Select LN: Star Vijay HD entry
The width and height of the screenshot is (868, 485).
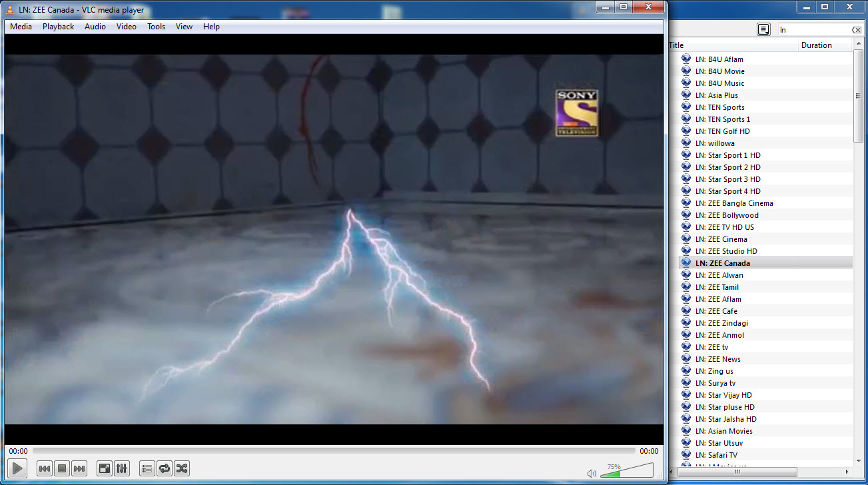click(723, 395)
